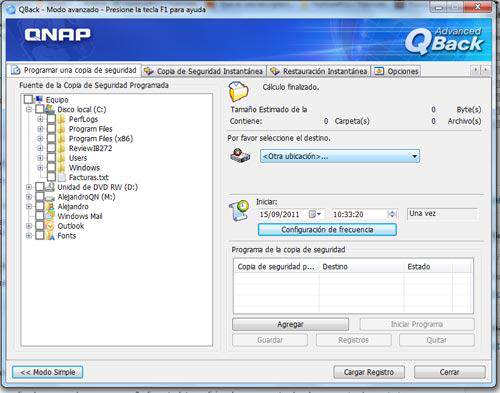Viewport: 500px width, 393px height.
Task: Enable the Facturas.txt checkbox
Action: pyautogui.click(x=51, y=177)
